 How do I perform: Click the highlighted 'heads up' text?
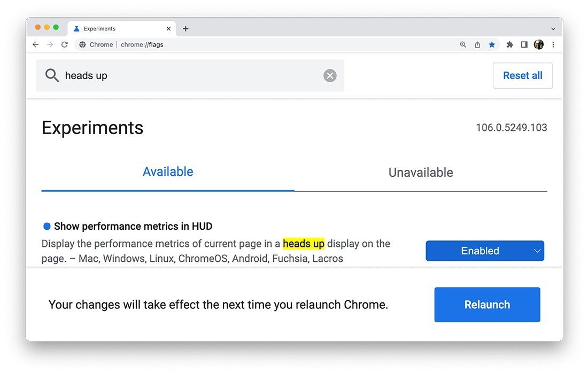tap(304, 244)
